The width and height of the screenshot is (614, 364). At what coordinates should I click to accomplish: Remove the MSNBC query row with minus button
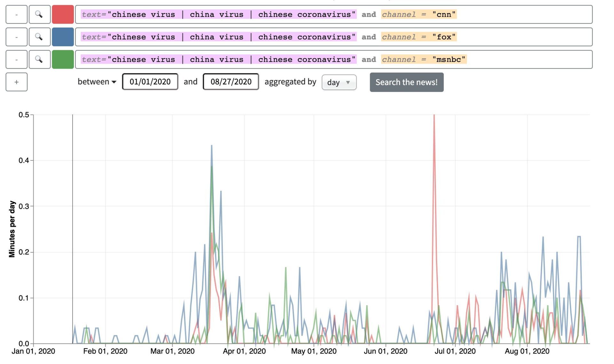(17, 59)
